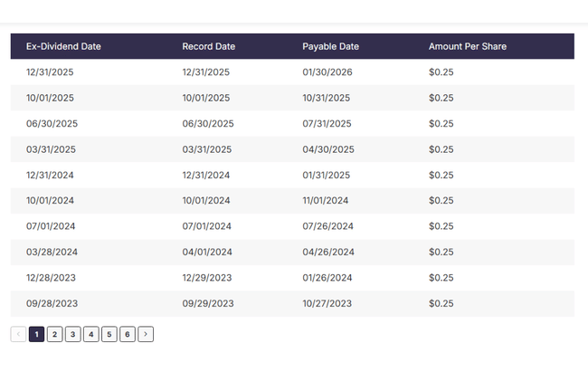Click the payable date 01/30/2026
This screenshot has height=372, width=588.
click(x=327, y=72)
